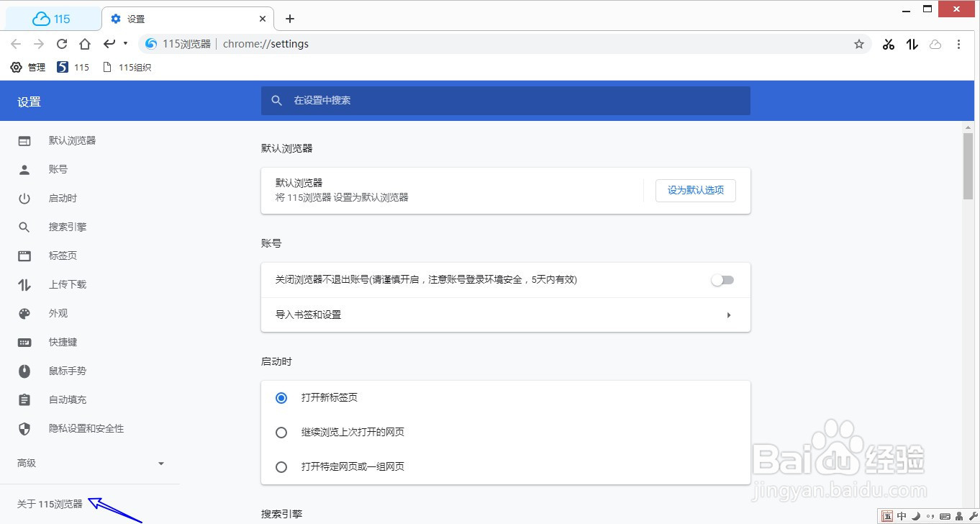Bookmark this page with the star

858,44
